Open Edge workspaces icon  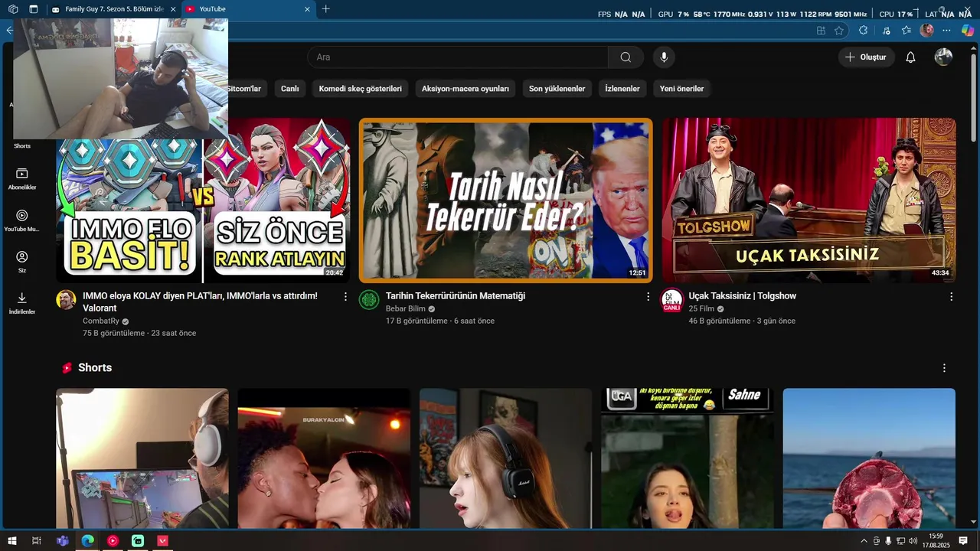(x=13, y=9)
